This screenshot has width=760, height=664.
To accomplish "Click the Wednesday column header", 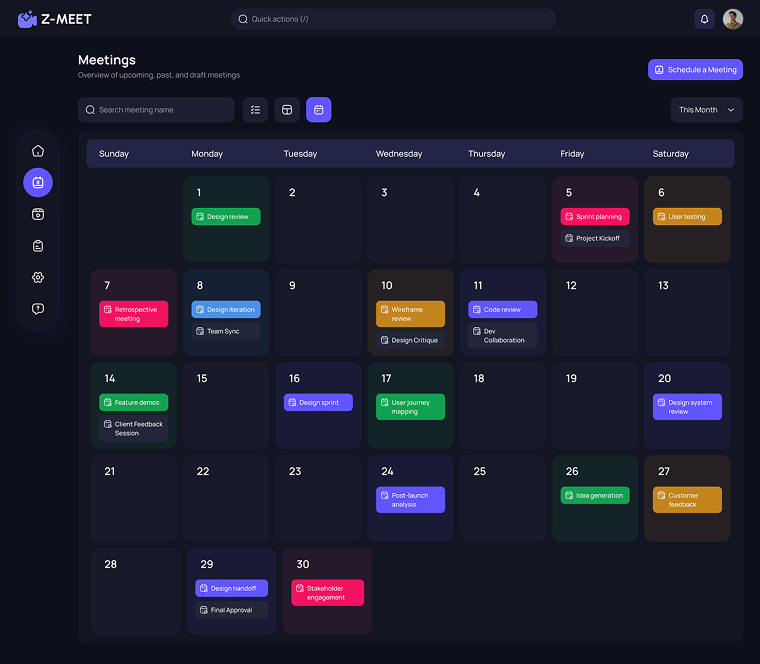I will point(399,154).
